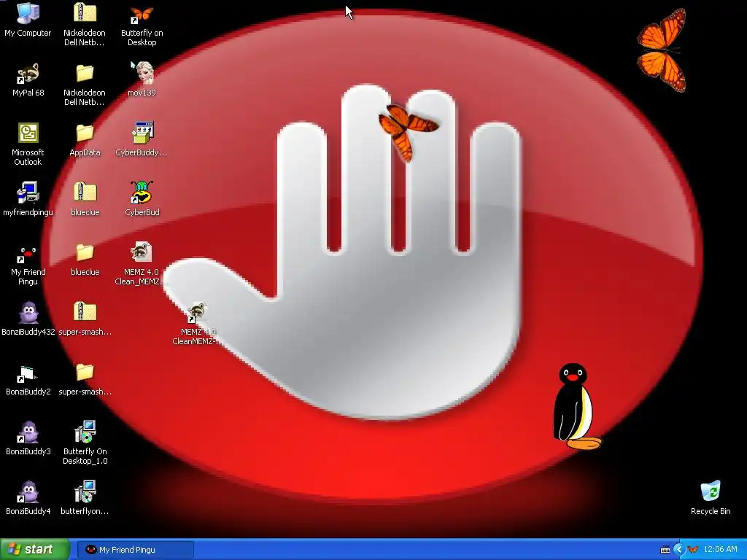
Task: Click the keyboard icon in system tray
Action: point(665,550)
